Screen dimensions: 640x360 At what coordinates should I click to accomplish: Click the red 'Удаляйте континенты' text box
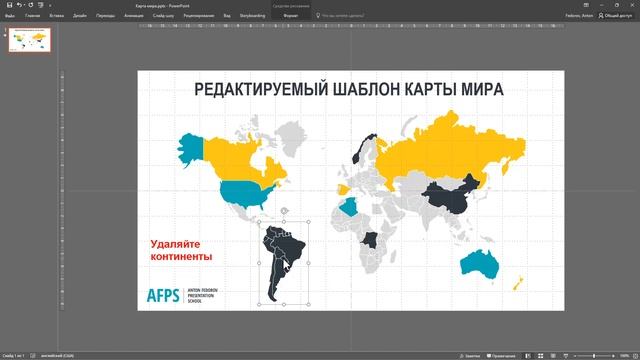pyautogui.click(x=181, y=250)
